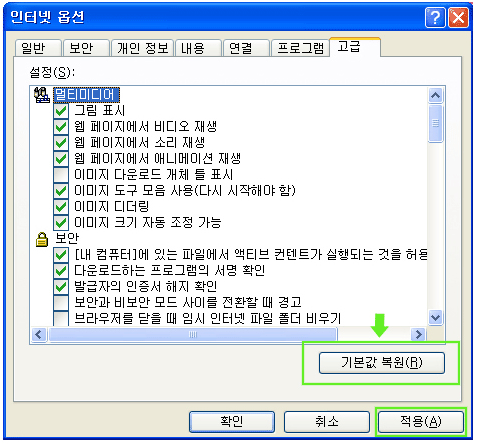Select the 보안 tree heading
This screenshot has width=478, height=444.
click(x=67, y=238)
